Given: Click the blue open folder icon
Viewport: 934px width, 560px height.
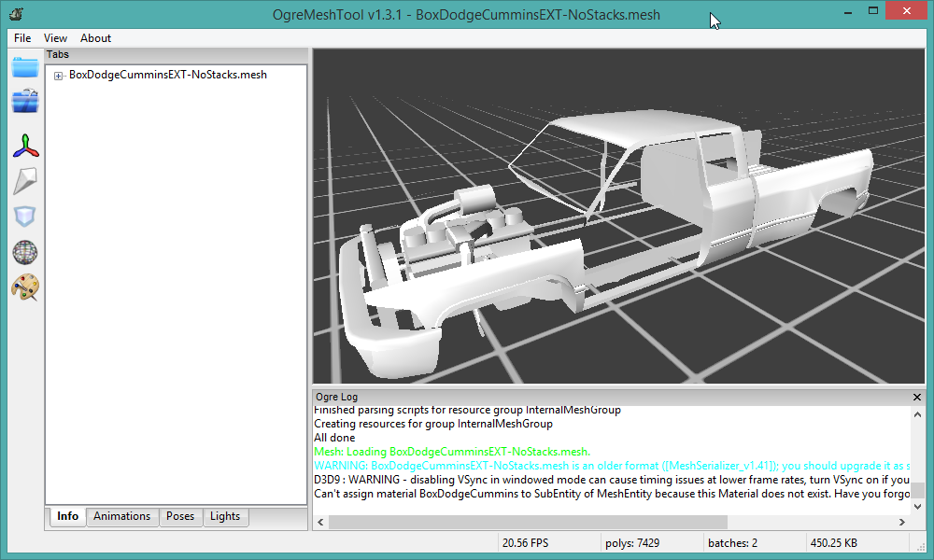Looking at the screenshot, I should tap(25, 67).
